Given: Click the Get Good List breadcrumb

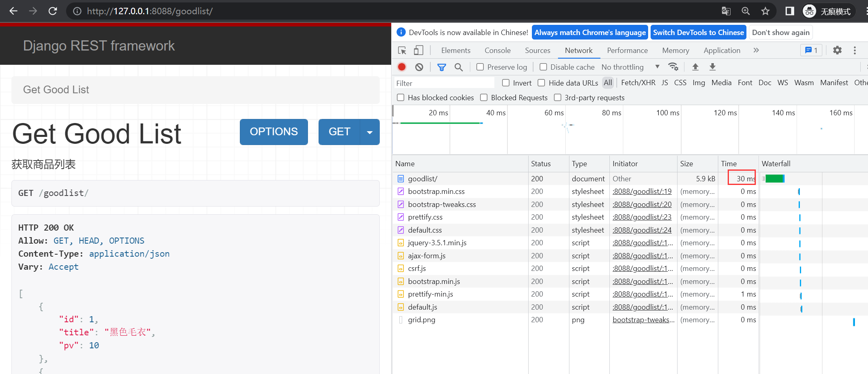Looking at the screenshot, I should coord(56,90).
